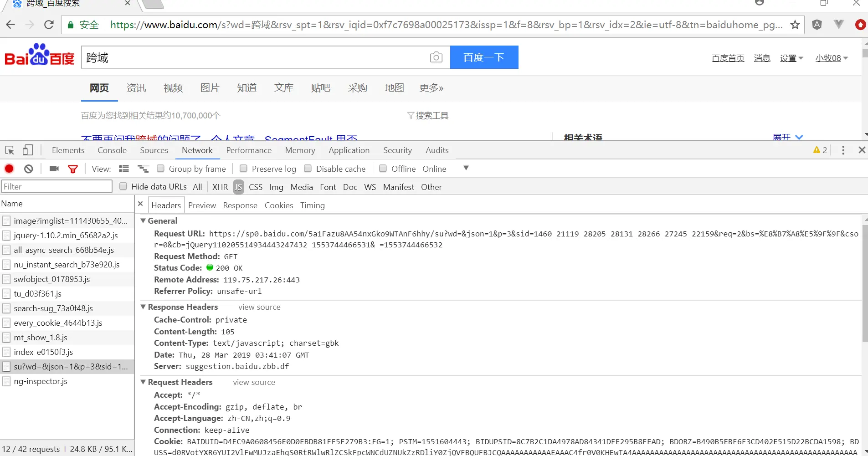868x456 pixels.
Task: Filter requests by Img type
Action: 276,187
